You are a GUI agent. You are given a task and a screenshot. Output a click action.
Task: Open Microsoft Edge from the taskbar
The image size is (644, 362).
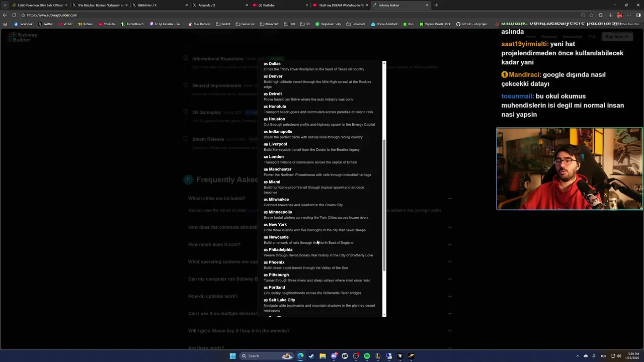pyautogui.click(x=300, y=356)
